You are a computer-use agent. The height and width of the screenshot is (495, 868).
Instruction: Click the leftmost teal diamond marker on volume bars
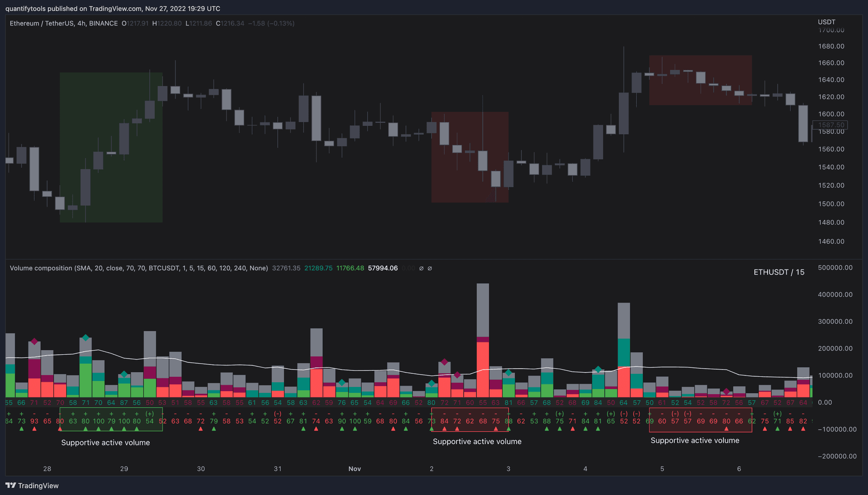[x=86, y=338]
